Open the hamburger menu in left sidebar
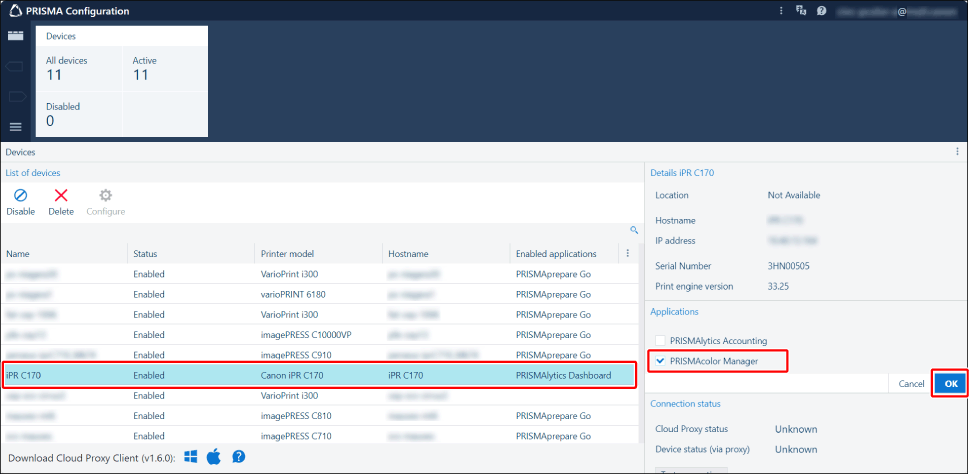Viewport: 970px width, 474px height. (x=15, y=126)
